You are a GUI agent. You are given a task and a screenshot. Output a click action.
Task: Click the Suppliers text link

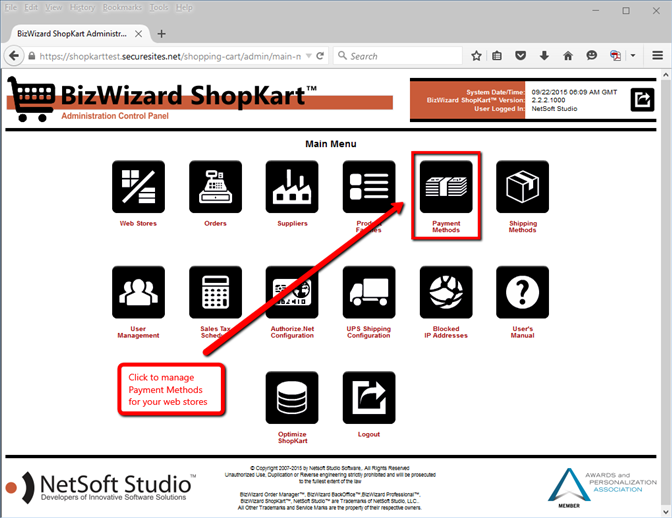coord(292,224)
